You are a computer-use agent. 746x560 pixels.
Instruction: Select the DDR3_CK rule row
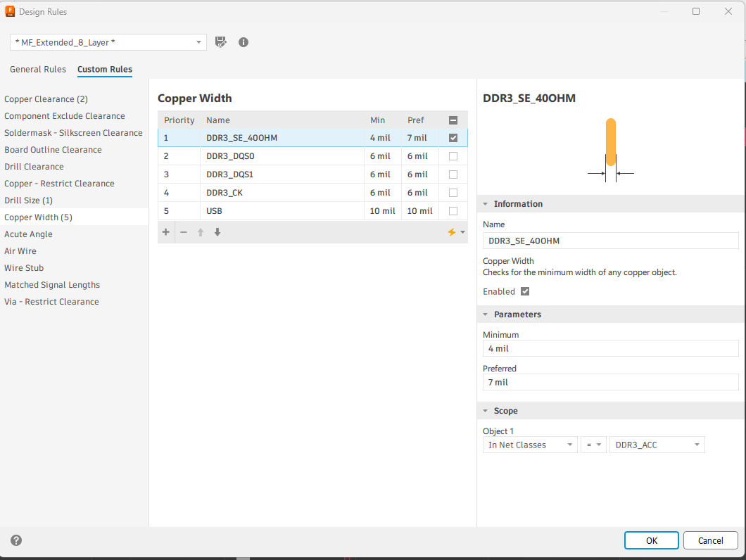point(312,193)
